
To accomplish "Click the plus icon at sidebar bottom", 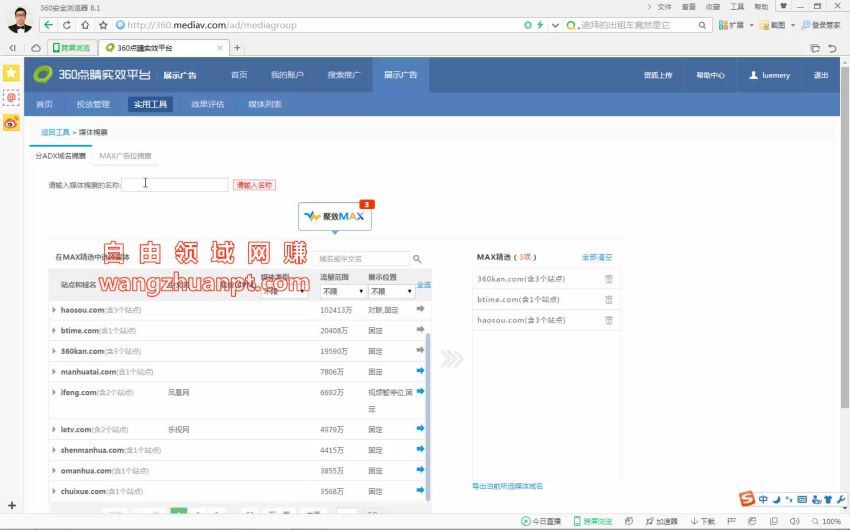I will coord(11,505).
